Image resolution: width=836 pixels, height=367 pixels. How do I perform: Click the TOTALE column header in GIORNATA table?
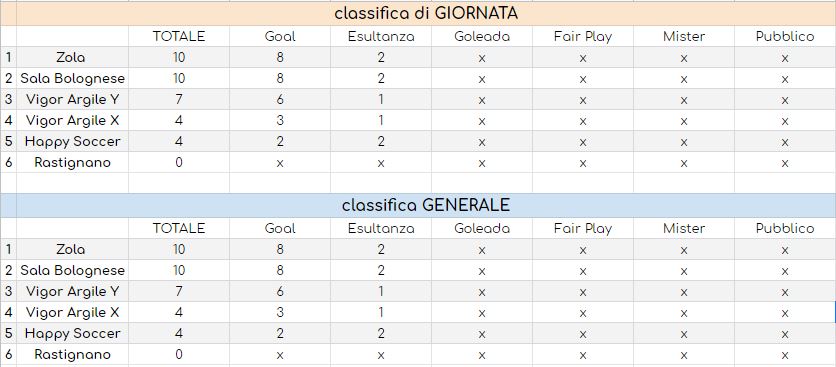coord(179,36)
